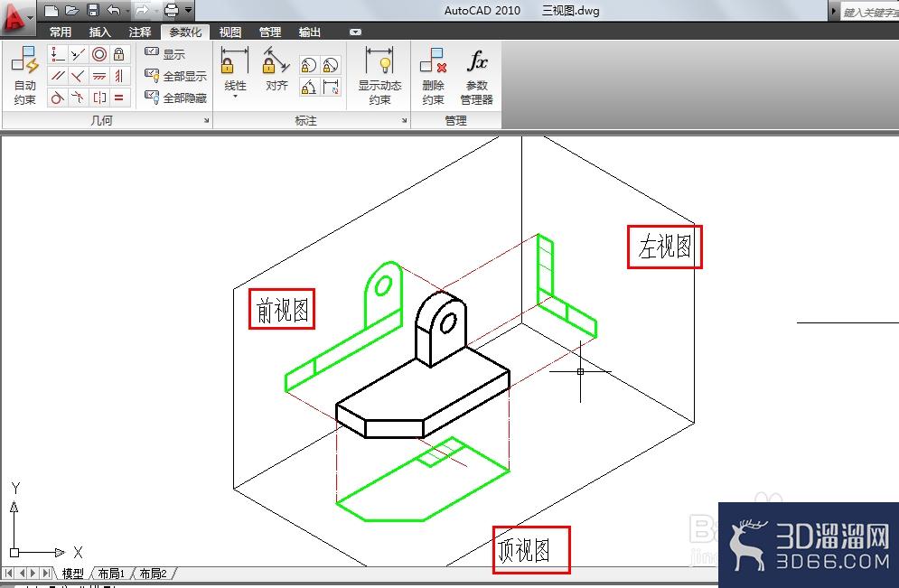Apply 自动约束 auto constrain
Screen dimensions: 899x588
[x=24, y=76]
